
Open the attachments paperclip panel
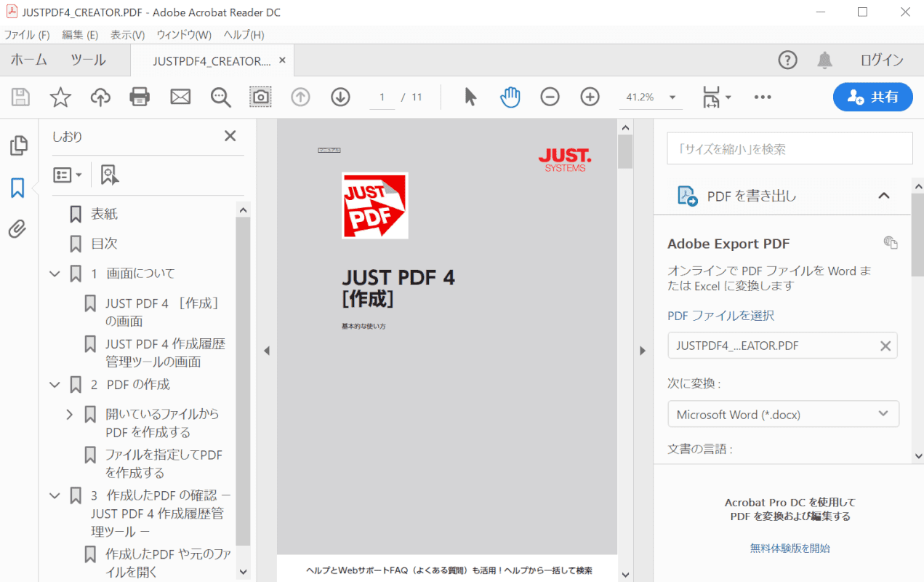tap(18, 230)
